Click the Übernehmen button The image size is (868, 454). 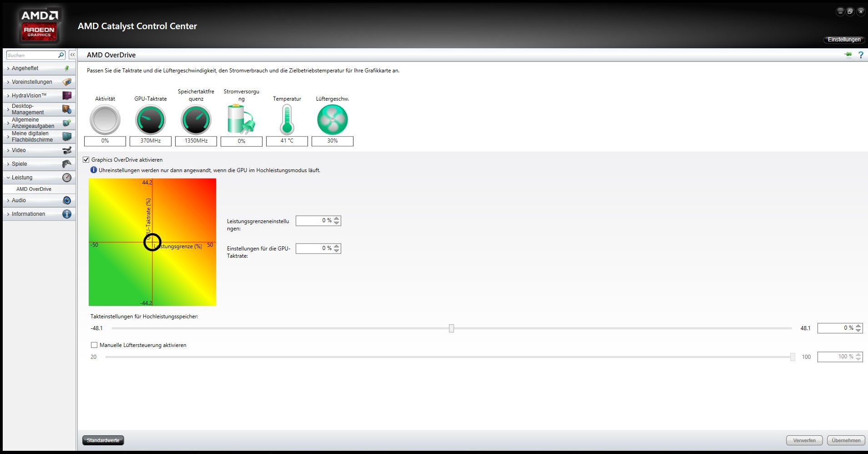tap(846, 440)
